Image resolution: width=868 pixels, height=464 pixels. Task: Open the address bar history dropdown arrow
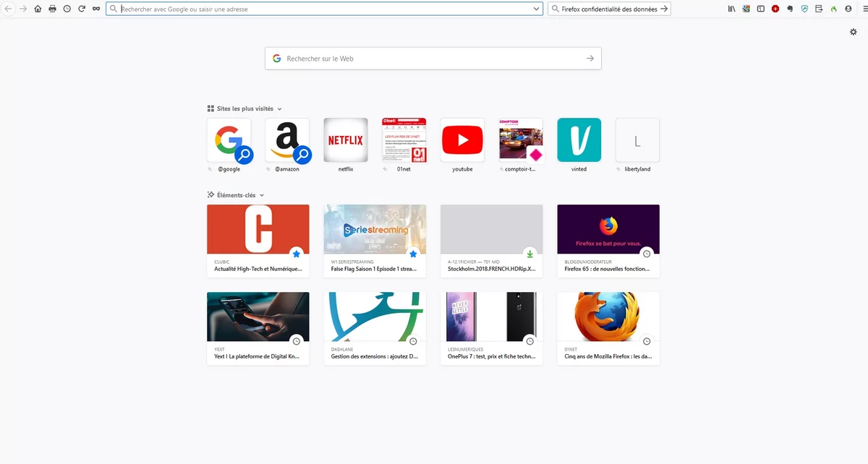536,9
